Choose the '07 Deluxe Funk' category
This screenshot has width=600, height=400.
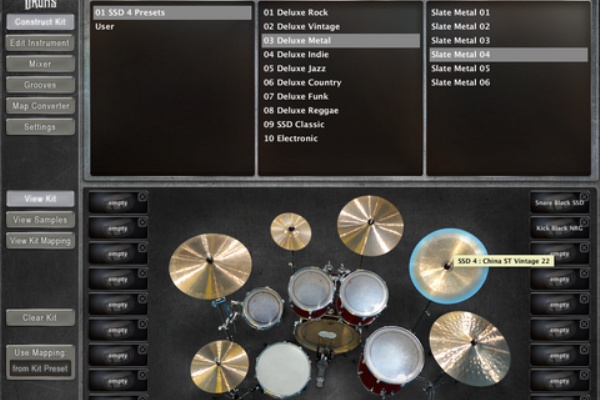[341, 96]
